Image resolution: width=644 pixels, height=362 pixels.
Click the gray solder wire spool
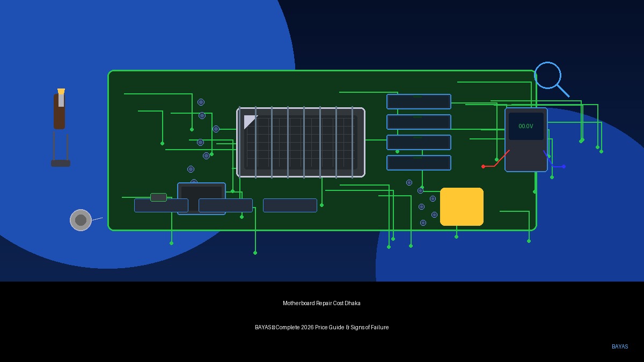click(x=80, y=220)
